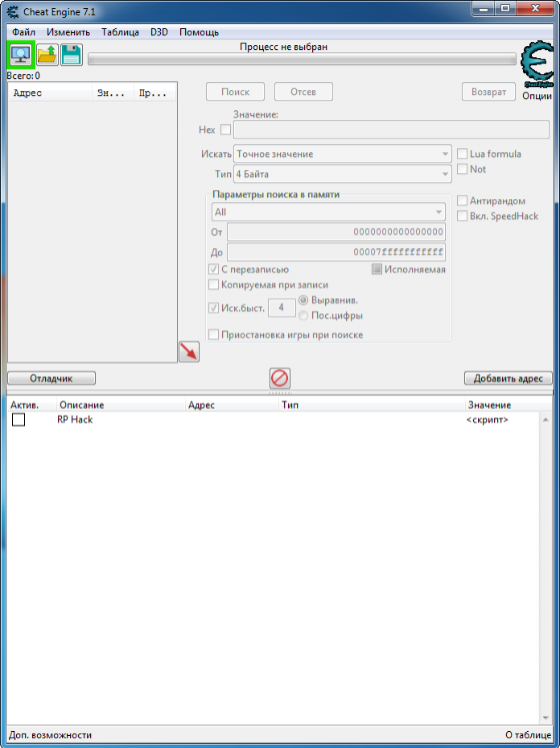Enable the Not checkbox
Screen dimensions: 560x748
(x=462, y=169)
